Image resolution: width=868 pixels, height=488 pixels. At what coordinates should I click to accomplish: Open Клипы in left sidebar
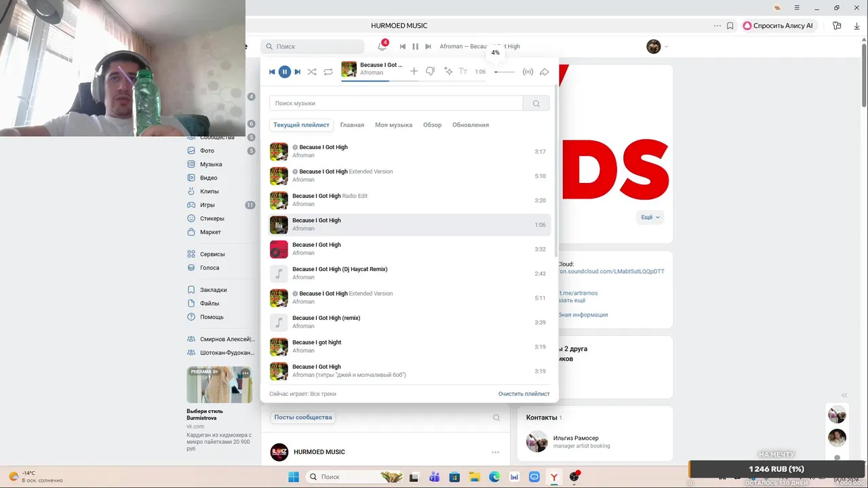tap(209, 191)
